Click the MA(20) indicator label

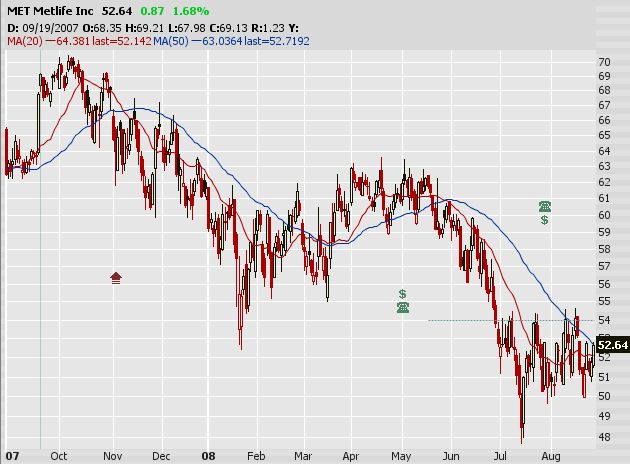click(25, 41)
